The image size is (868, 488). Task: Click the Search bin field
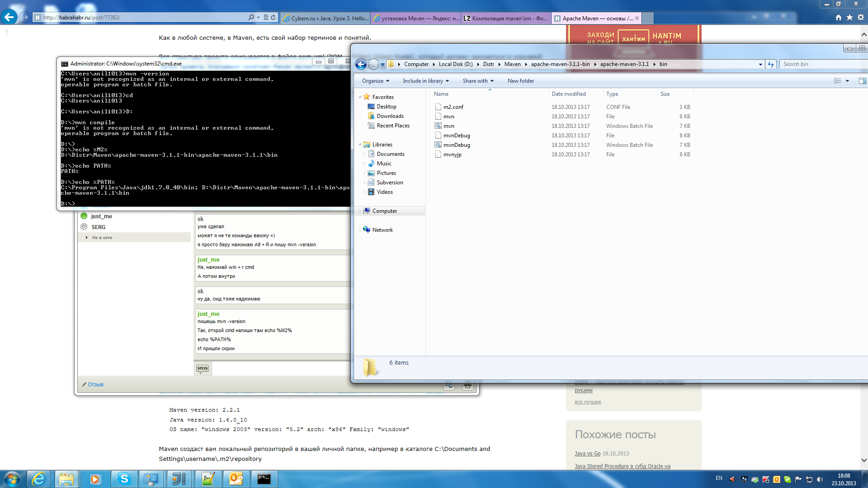click(x=823, y=64)
